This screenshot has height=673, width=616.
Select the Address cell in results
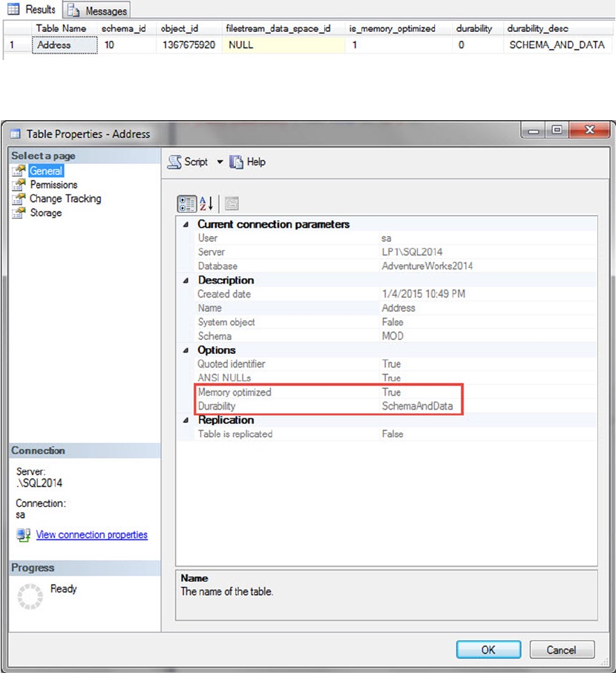65,45
